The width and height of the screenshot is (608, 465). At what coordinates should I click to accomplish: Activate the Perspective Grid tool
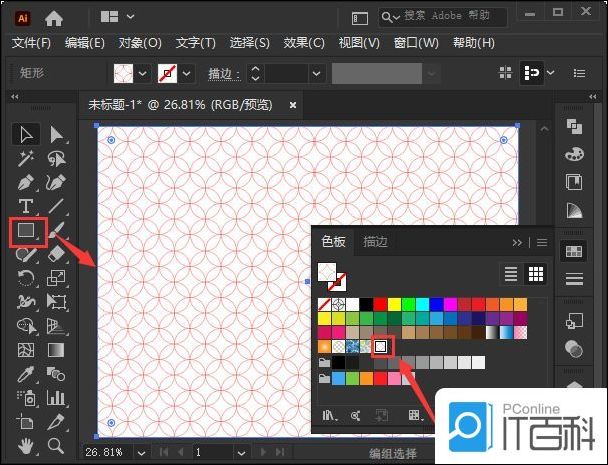[57, 326]
